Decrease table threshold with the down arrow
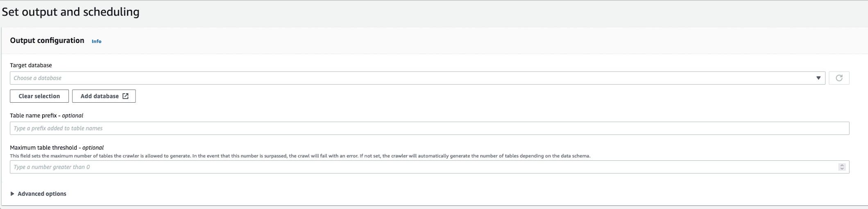Screen dimensions: 868x209 pos(842,169)
